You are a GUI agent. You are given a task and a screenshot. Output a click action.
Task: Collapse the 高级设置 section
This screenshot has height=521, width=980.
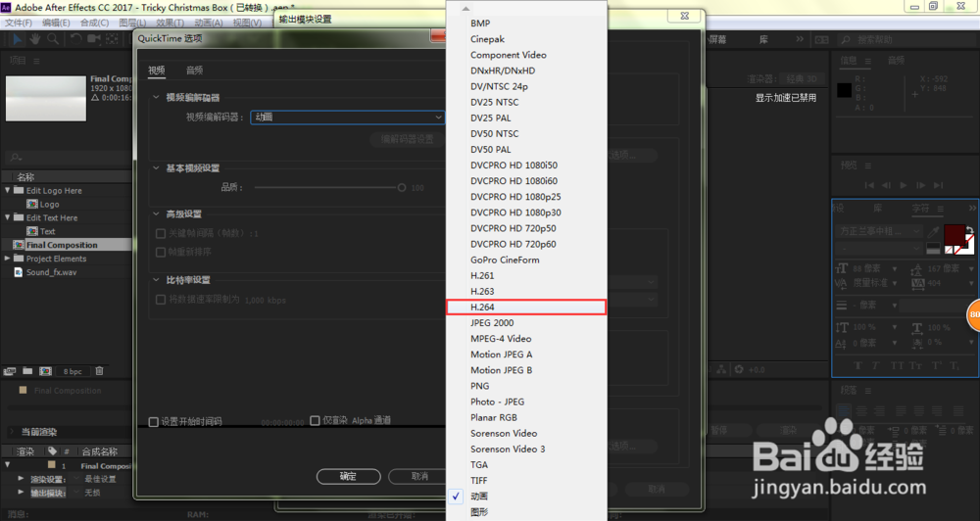[x=156, y=213]
